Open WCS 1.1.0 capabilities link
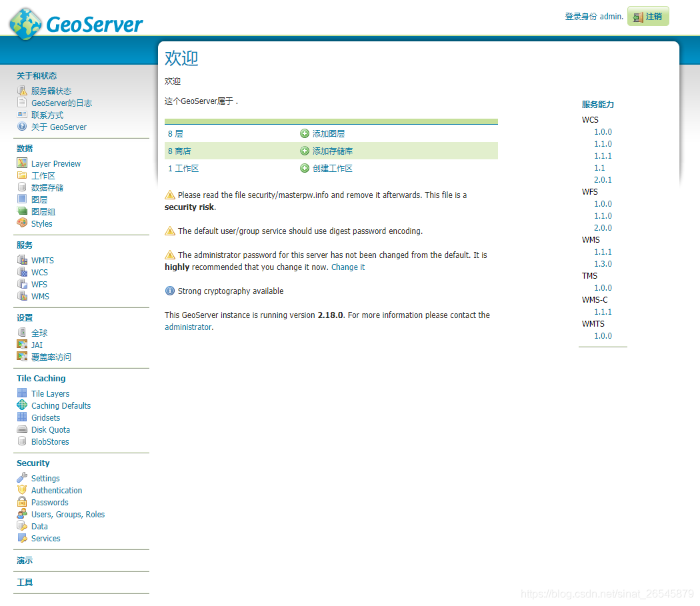 point(603,144)
